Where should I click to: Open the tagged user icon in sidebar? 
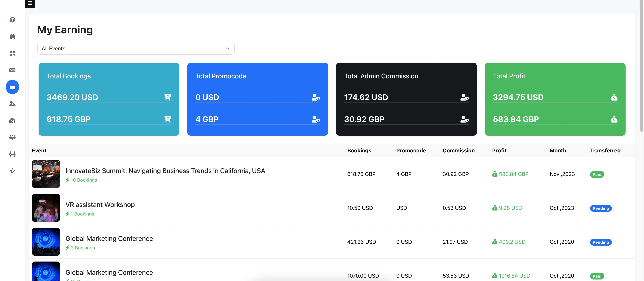click(x=12, y=104)
